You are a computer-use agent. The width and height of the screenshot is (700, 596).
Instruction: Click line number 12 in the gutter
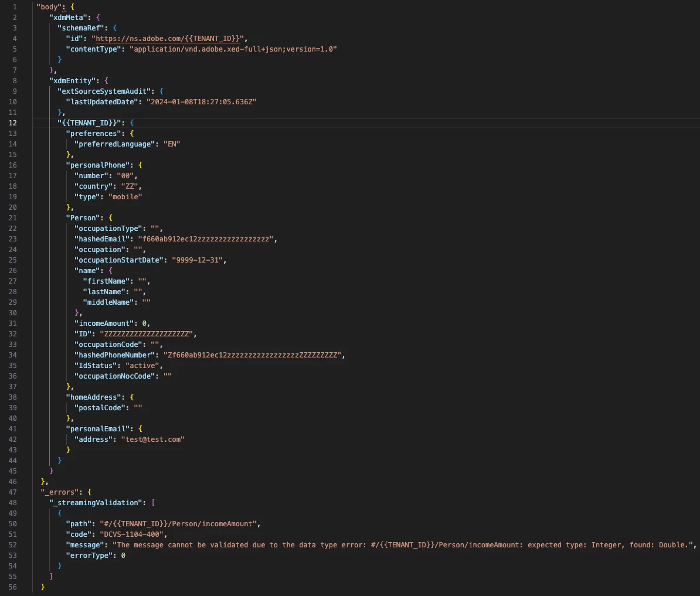click(12, 123)
